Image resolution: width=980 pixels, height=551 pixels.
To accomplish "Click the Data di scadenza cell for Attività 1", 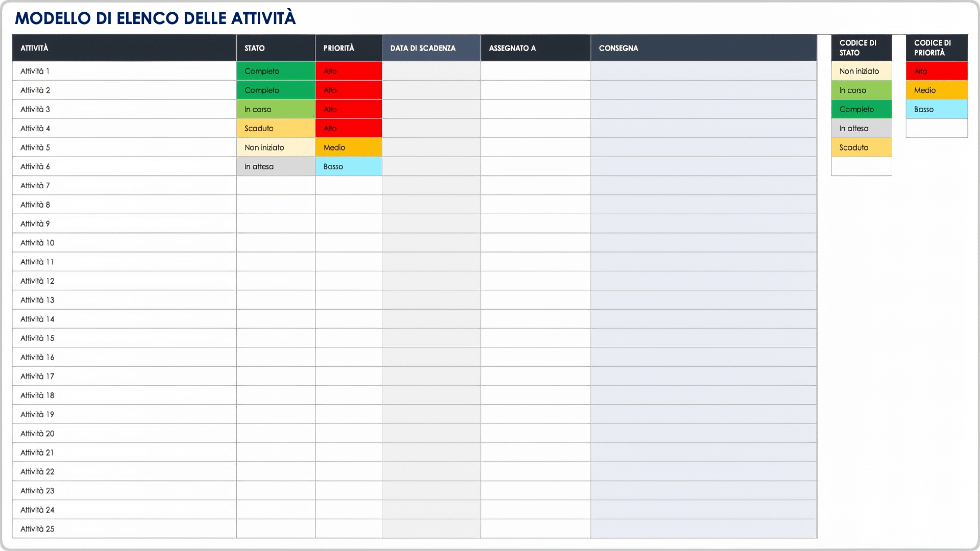I will click(x=431, y=71).
